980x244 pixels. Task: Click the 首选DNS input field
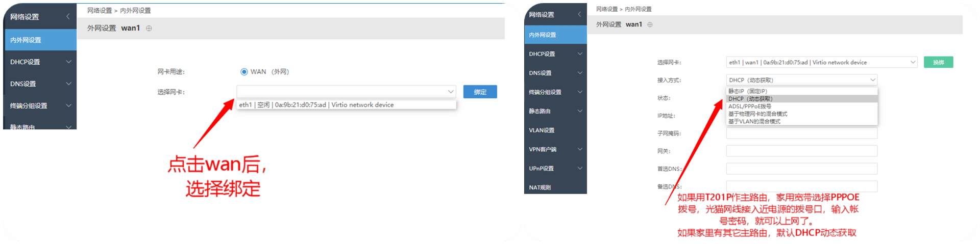(801, 169)
